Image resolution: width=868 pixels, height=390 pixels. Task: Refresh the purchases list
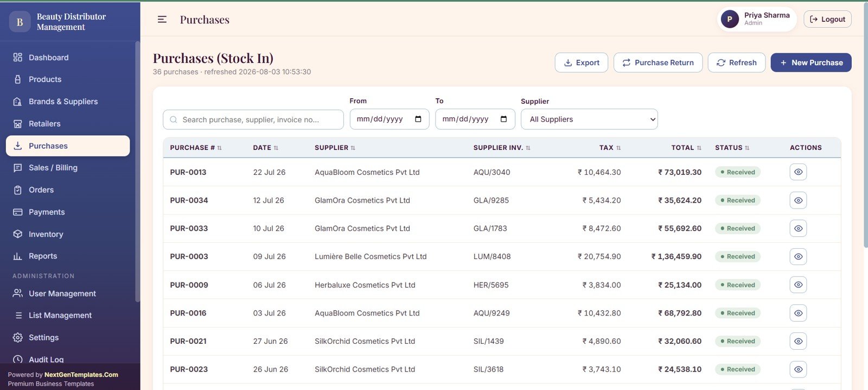click(x=736, y=62)
